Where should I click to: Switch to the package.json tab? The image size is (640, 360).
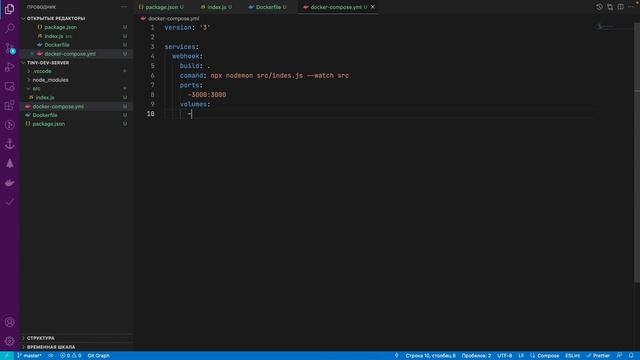point(161,7)
